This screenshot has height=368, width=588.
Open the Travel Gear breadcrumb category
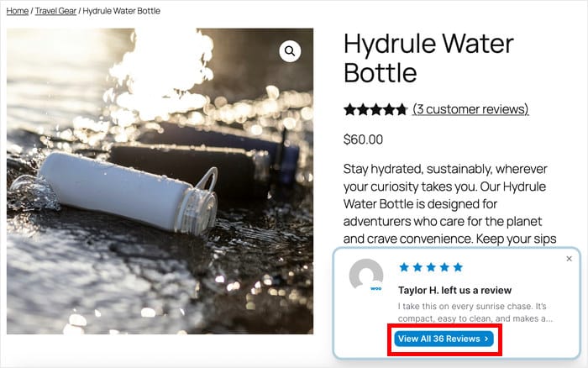pos(55,11)
